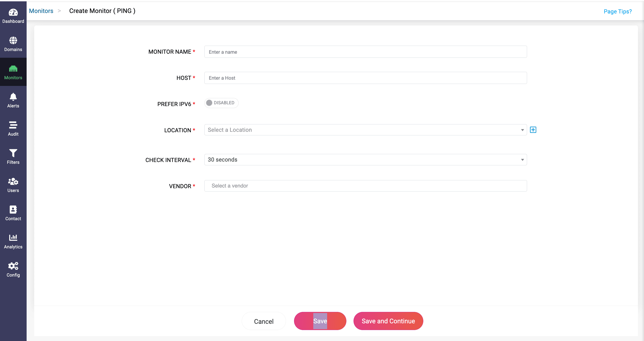Select the Monitors sidebar menu item
Image resolution: width=644 pixels, height=341 pixels.
point(13,72)
